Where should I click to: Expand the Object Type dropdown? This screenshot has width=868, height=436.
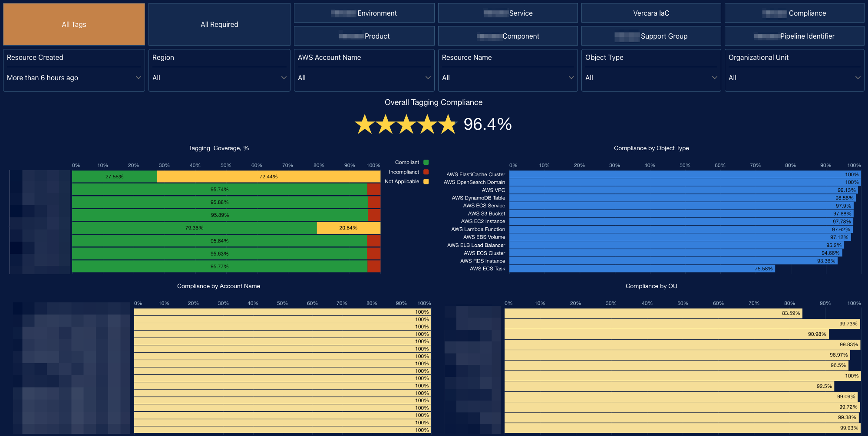pyautogui.click(x=651, y=78)
